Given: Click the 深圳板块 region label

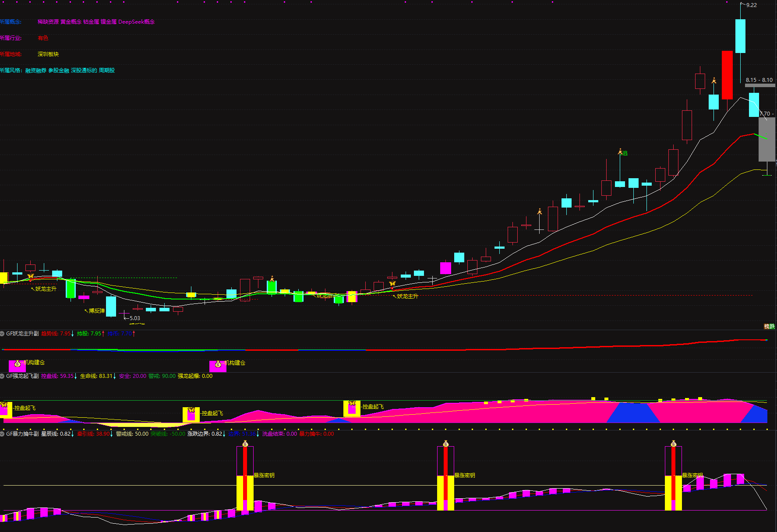Looking at the screenshot, I should coord(48,54).
